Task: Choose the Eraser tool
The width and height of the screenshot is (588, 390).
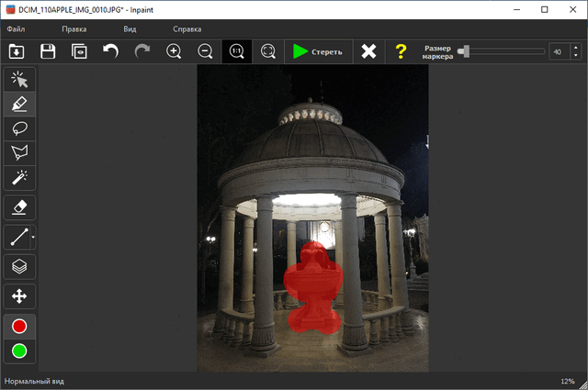Action: click(x=19, y=207)
